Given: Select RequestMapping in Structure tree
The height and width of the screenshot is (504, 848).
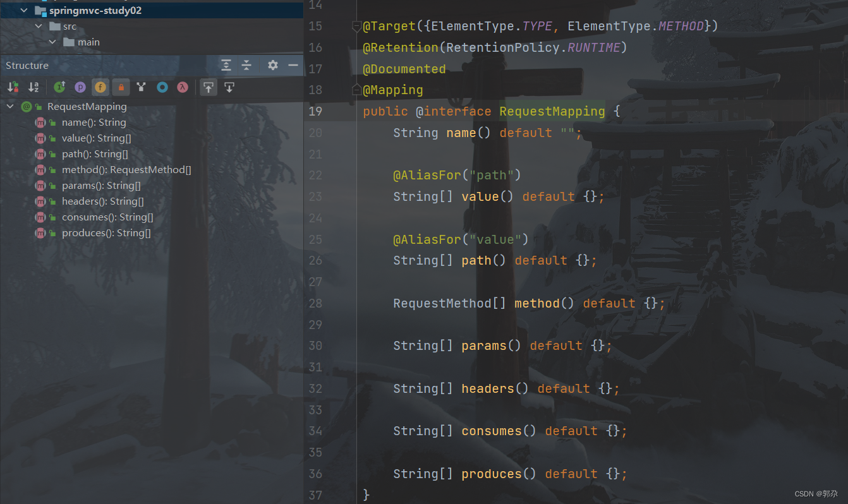Looking at the screenshot, I should (x=87, y=107).
